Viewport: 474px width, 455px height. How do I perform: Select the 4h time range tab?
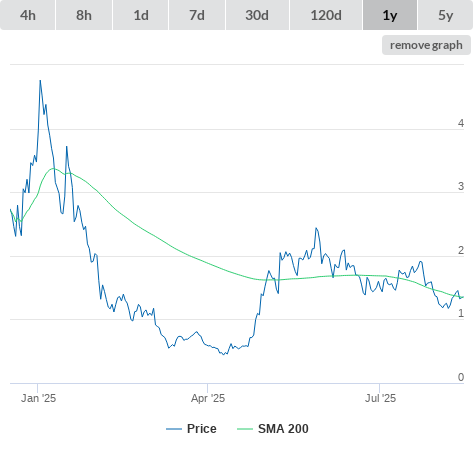[x=28, y=15]
